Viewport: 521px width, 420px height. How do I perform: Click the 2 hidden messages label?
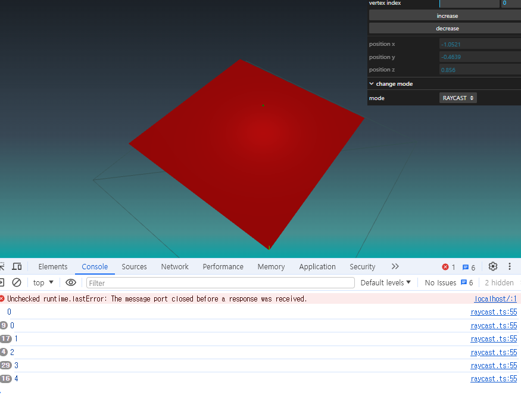point(499,282)
